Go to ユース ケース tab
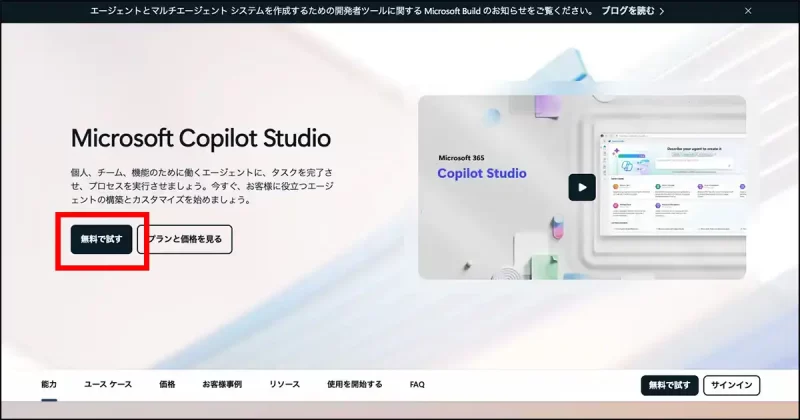Screen dimensions: 800x420 click(108, 384)
